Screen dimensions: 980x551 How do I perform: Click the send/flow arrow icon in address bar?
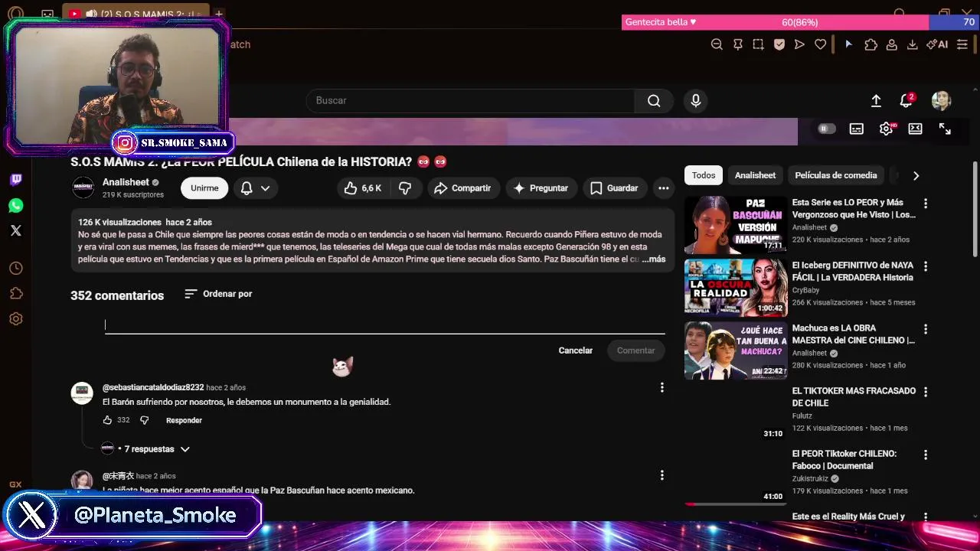point(799,44)
